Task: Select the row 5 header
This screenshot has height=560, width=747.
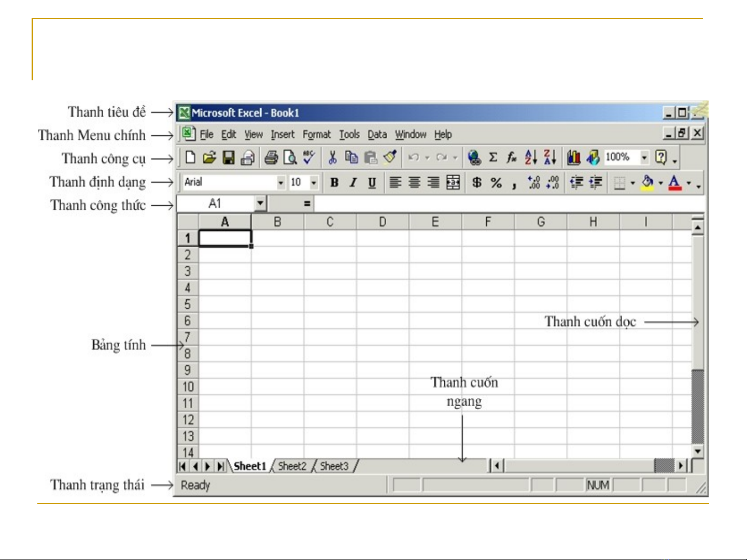Action: (188, 304)
